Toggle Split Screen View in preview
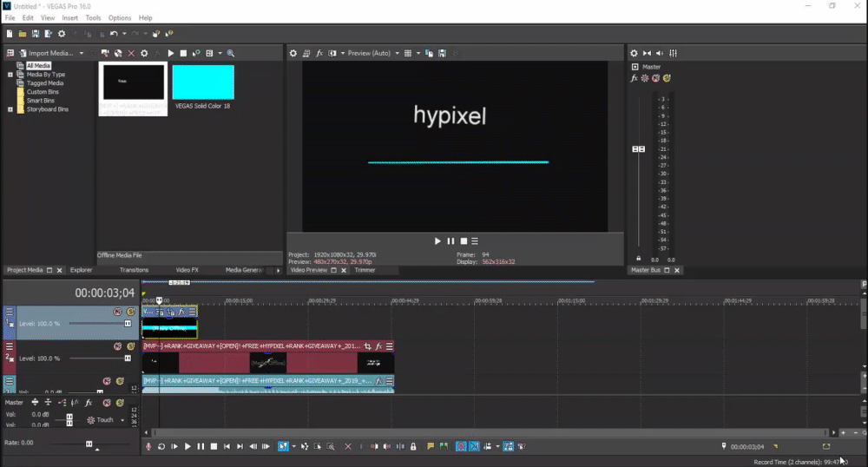The height and width of the screenshot is (467, 868). (332, 53)
